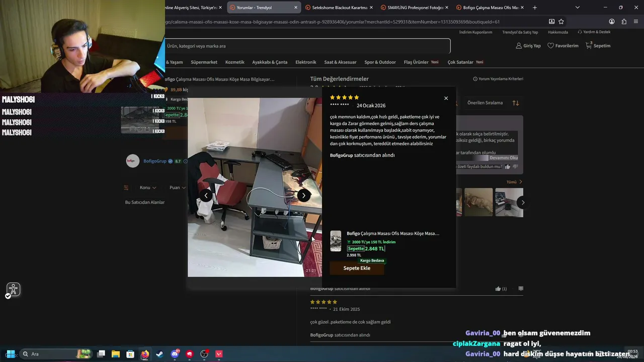Open a new browser tab
644x362 pixels.
[x=535, y=8]
